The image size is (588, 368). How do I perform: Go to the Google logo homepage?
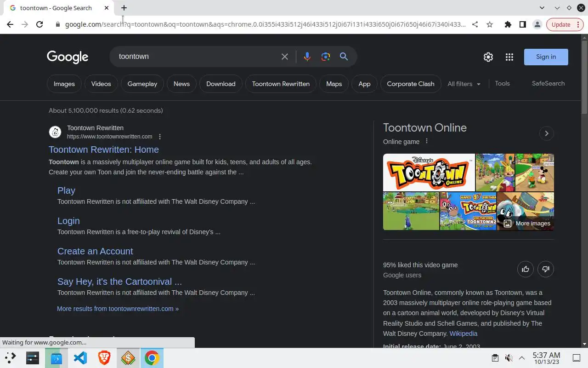pyautogui.click(x=68, y=57)
